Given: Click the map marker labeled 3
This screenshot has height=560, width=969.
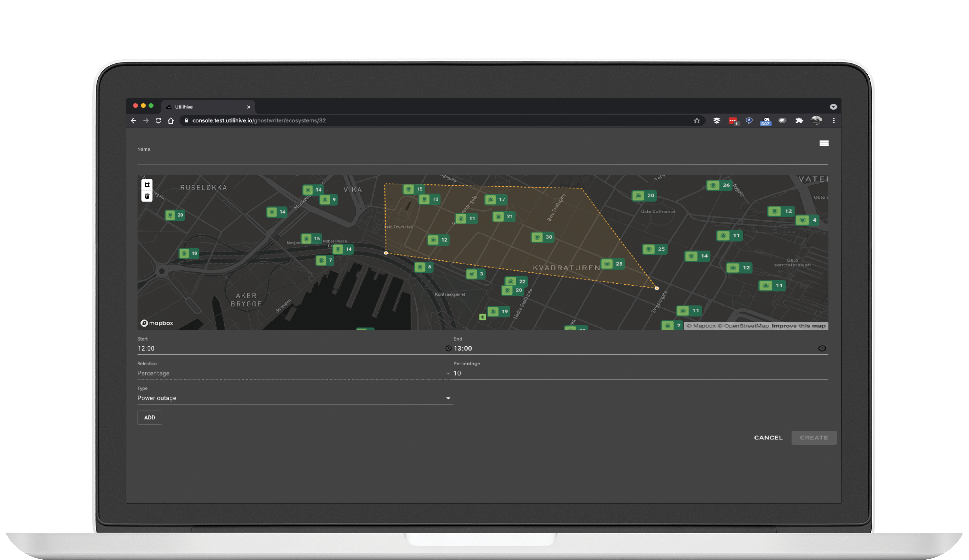Looking at the screenshot, I should point(476,274).
